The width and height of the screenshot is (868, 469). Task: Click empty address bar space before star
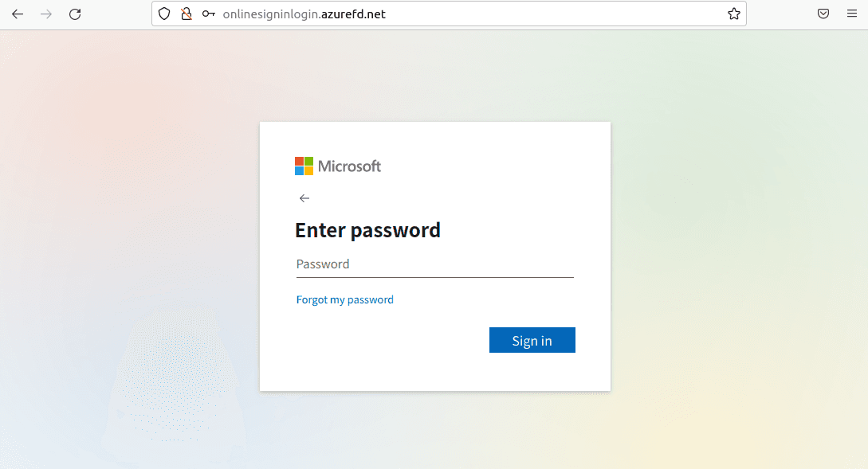554,14
